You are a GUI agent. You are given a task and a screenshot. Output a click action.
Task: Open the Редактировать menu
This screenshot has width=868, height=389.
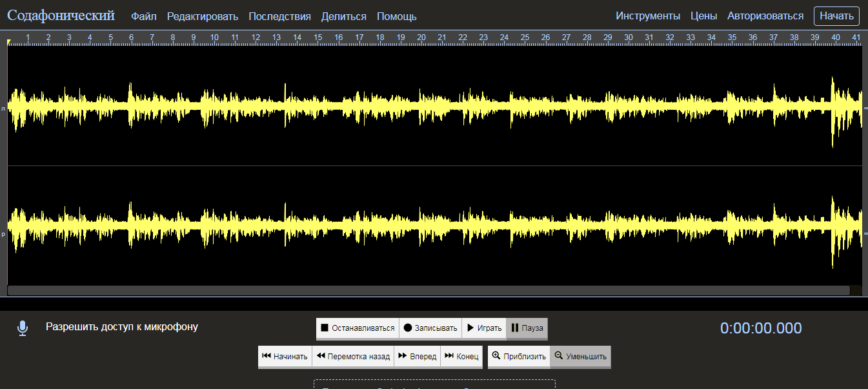pyautogui.click(x=202, y=17)
